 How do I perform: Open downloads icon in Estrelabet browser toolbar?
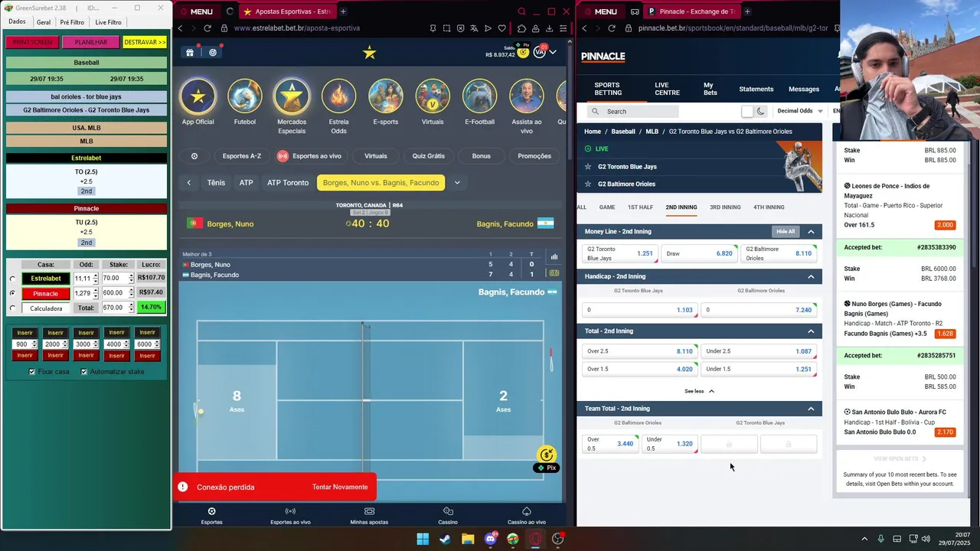pyautogui.click(x=550, y=28)
